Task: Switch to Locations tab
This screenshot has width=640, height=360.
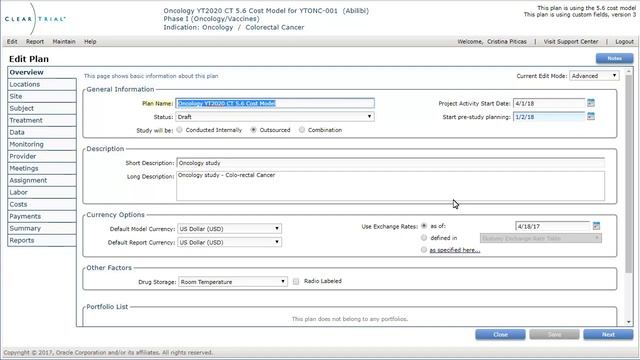Action: point(42,84)
